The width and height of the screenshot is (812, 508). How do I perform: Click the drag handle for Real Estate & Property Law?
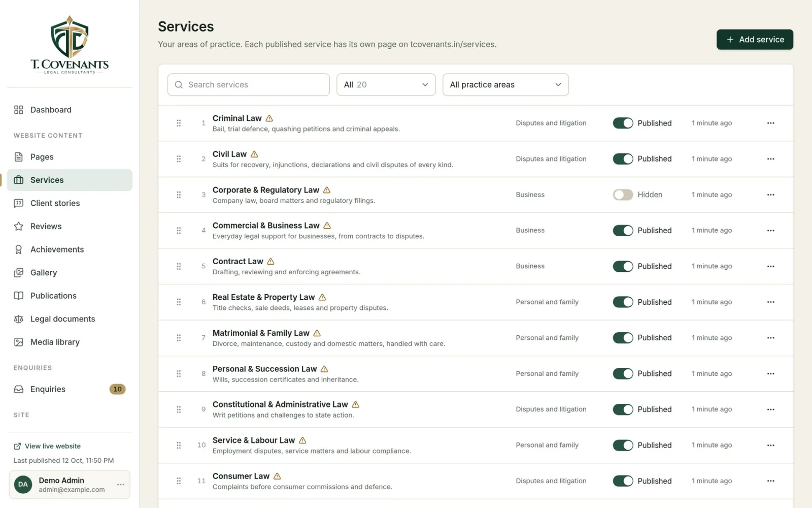coord(179,302)
